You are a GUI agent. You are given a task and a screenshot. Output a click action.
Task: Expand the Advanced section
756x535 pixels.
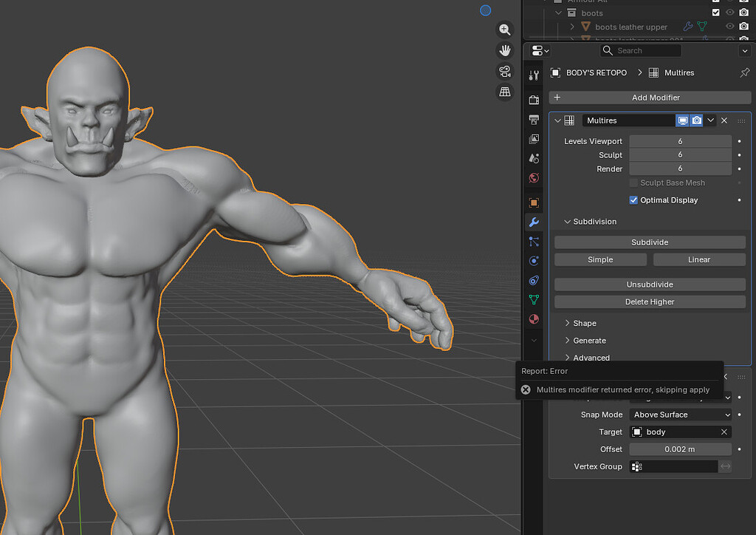(568, 358)
